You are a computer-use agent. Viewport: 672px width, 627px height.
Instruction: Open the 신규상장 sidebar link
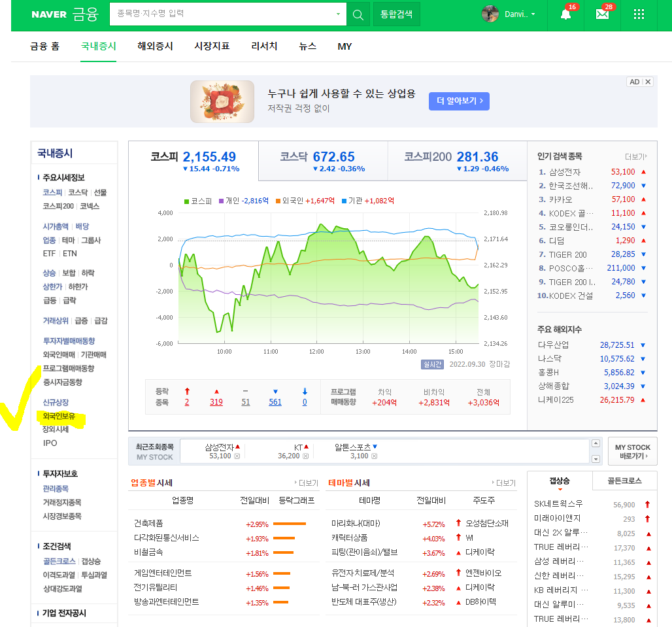[x=56, y=403]
